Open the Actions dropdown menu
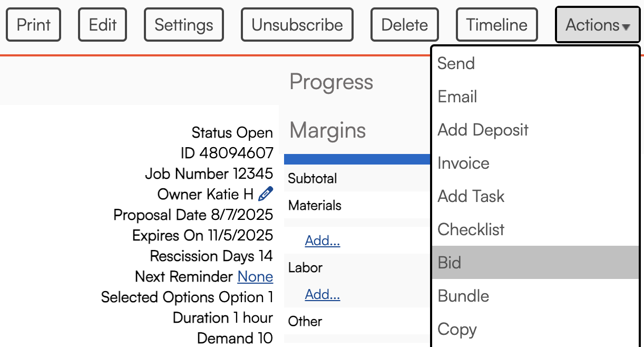This screenshot has width=644, height=347. 597,25
